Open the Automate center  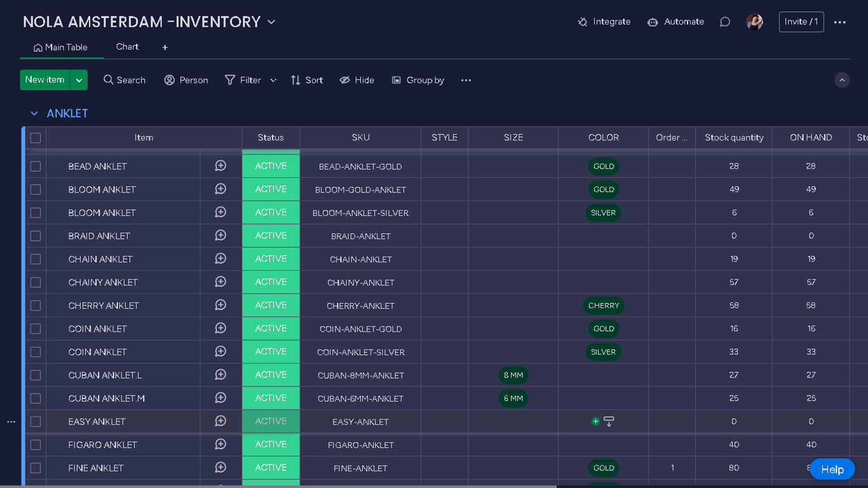pyautogui.click(x=675, y=22)
